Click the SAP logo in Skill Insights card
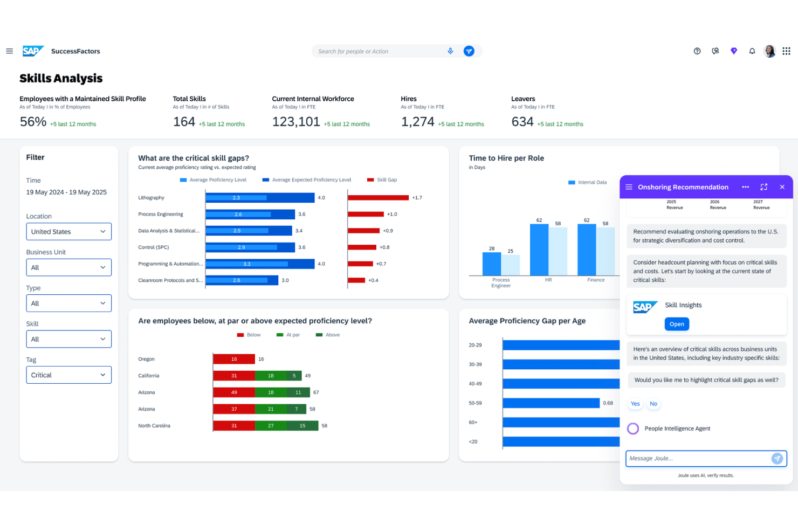The image size is (798, 532). [645, 307]
